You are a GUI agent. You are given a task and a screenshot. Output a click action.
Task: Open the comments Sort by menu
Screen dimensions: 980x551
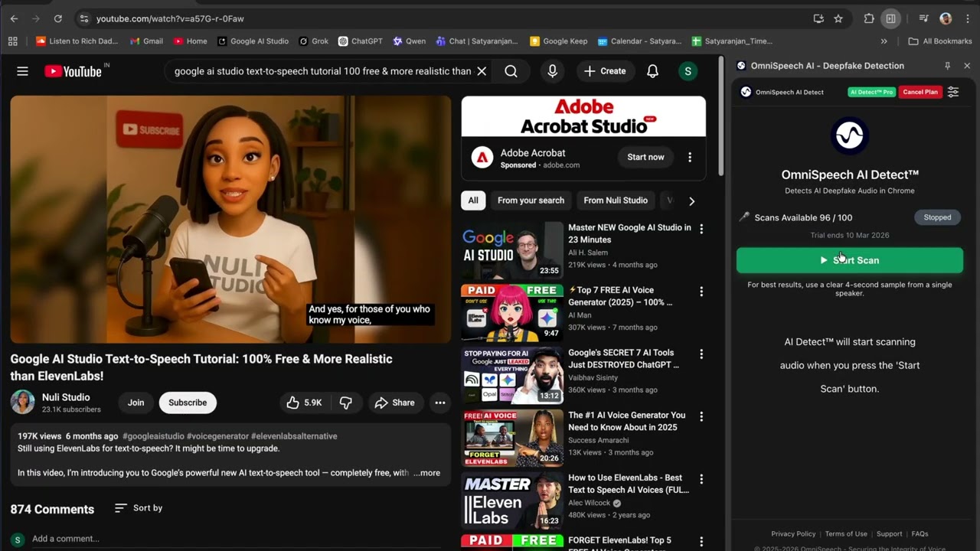[139, 508]
